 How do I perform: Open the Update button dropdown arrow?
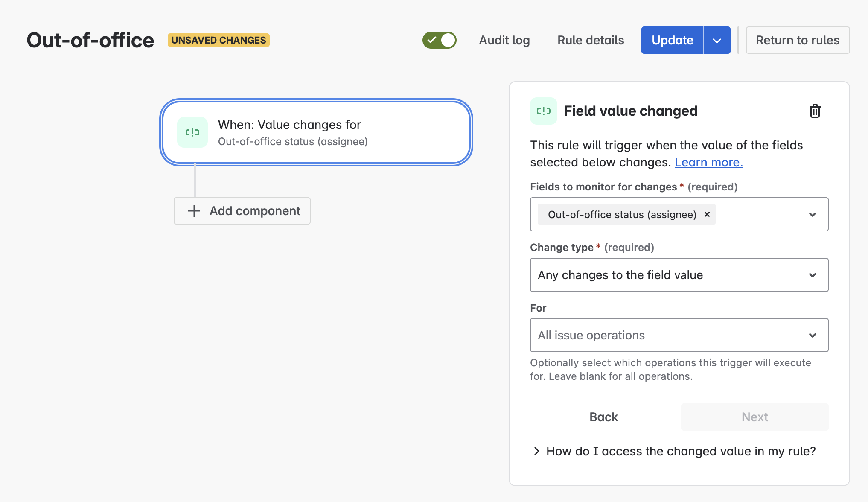(717, 40)
